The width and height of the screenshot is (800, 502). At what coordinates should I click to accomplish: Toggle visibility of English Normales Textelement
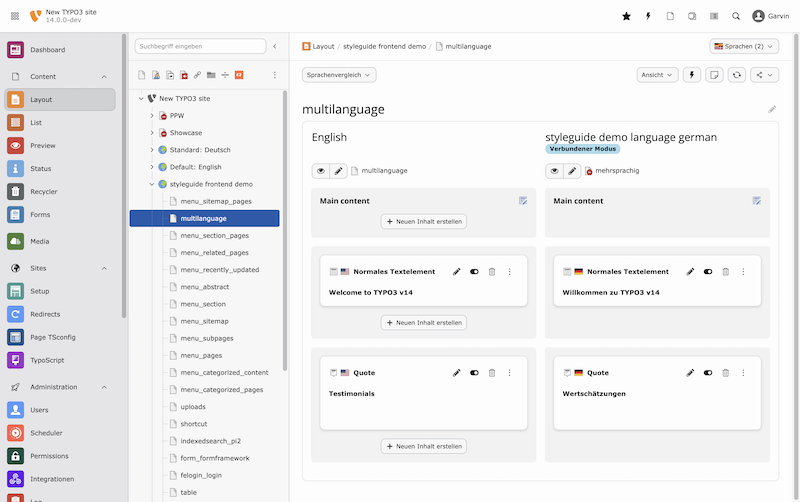pos(474,271)
